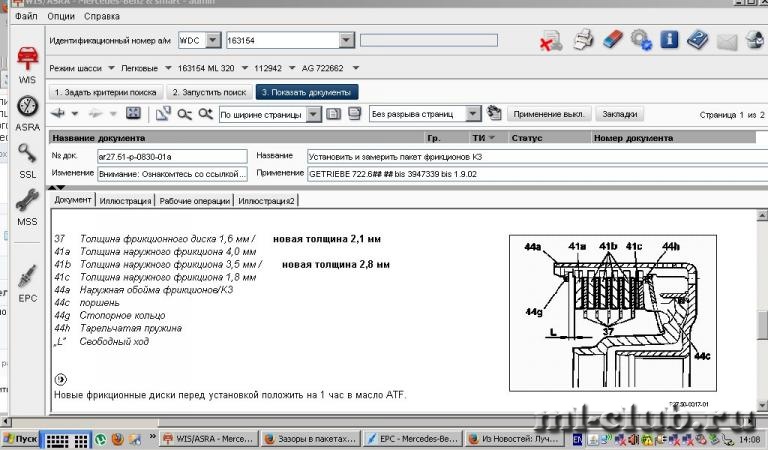Open Firefox quick launch icon

118,439
